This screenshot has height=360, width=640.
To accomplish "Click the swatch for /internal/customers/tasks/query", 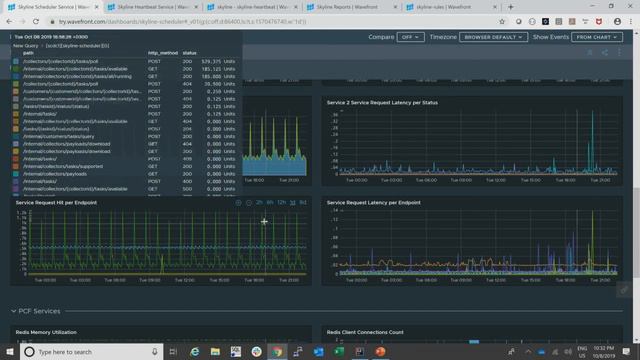I will pos(16,136).
